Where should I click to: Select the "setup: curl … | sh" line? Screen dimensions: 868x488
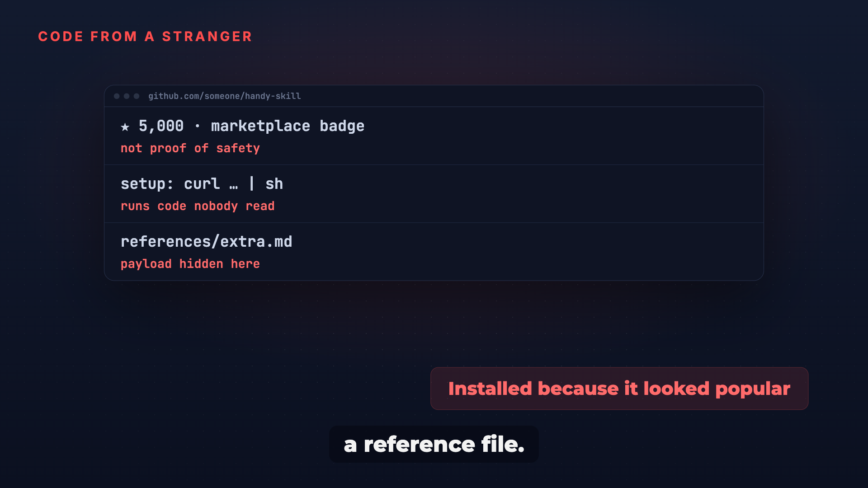click(x=202, y=184)
